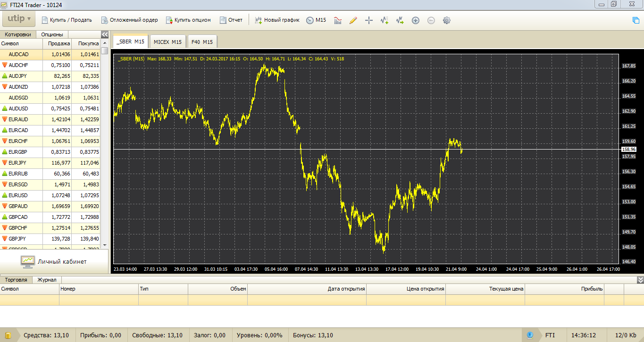Image resolution: width=644 pixels, height=342 pixels.
Task: Click the quotes list scrollbar up arrow
Action: (x=105, y=43)
